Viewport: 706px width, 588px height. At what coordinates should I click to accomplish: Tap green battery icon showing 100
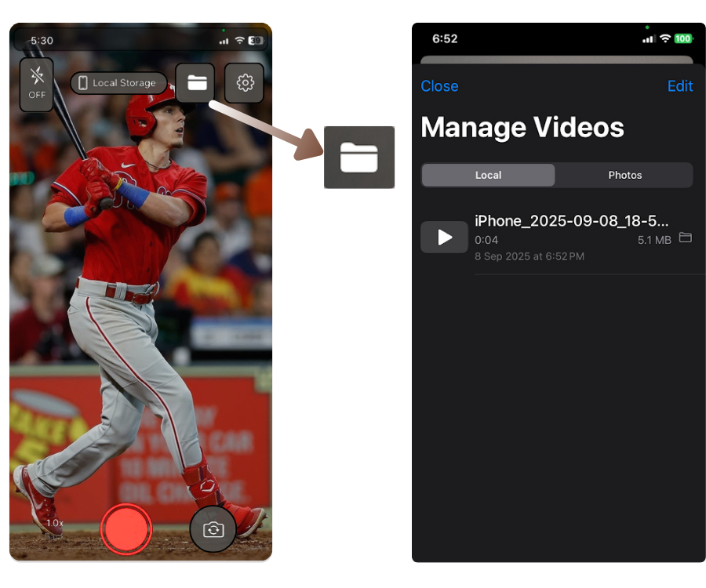coord(683,38)
